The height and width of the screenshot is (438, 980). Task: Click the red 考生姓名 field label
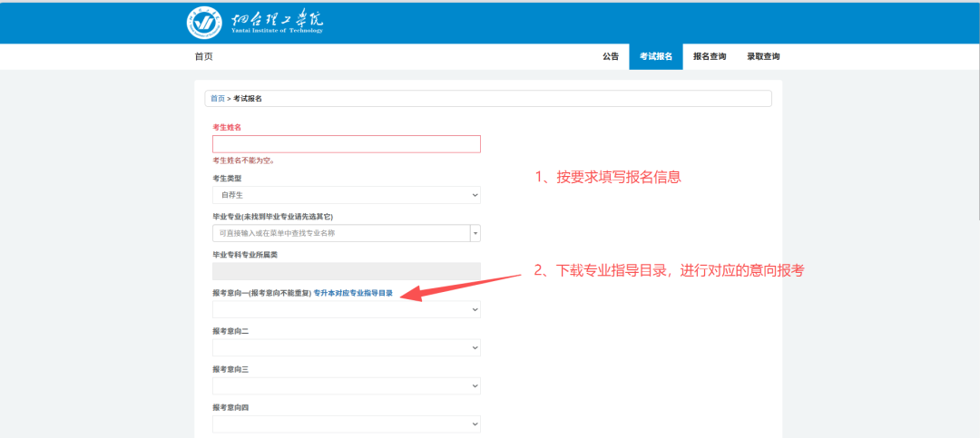point(227,127)
